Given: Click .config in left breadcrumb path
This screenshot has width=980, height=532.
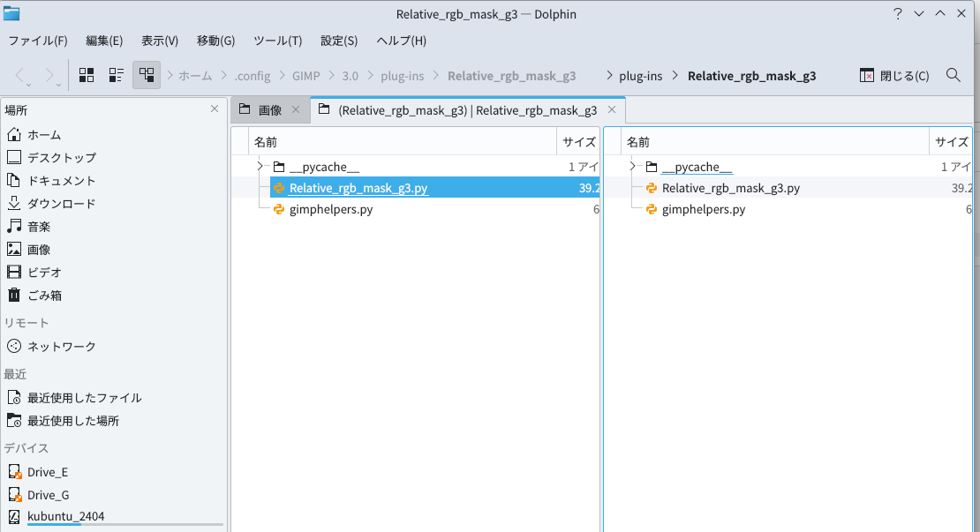Looking at the screenshot, I should tap(253, 76).
